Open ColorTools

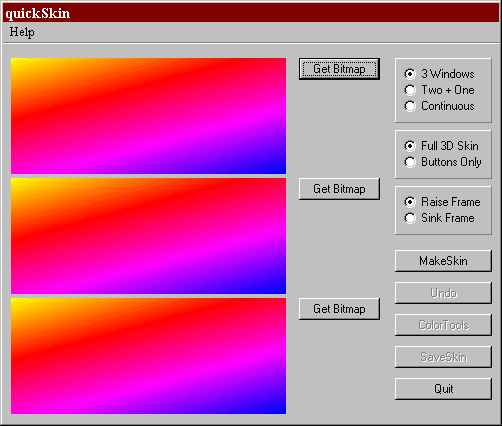[443, 325]
